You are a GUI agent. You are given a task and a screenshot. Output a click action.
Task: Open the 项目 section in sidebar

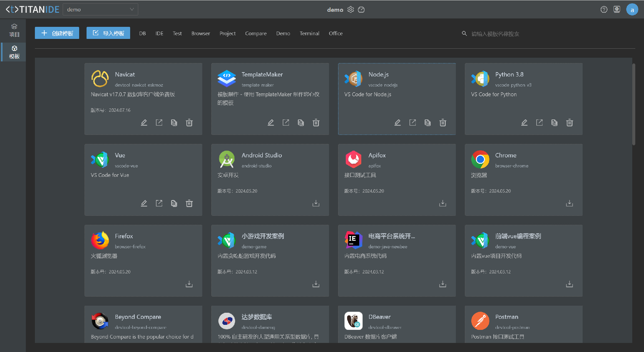(14, 30)
